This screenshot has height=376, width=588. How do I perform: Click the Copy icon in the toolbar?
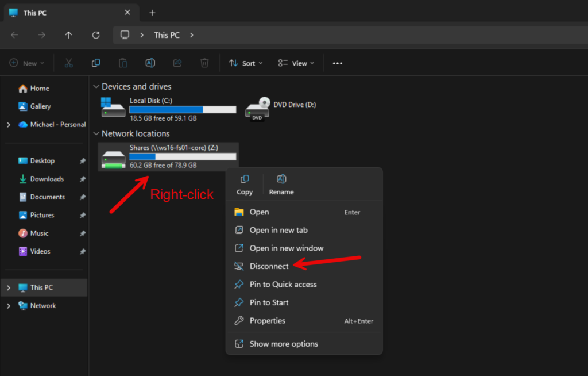[x=96, y=63]
